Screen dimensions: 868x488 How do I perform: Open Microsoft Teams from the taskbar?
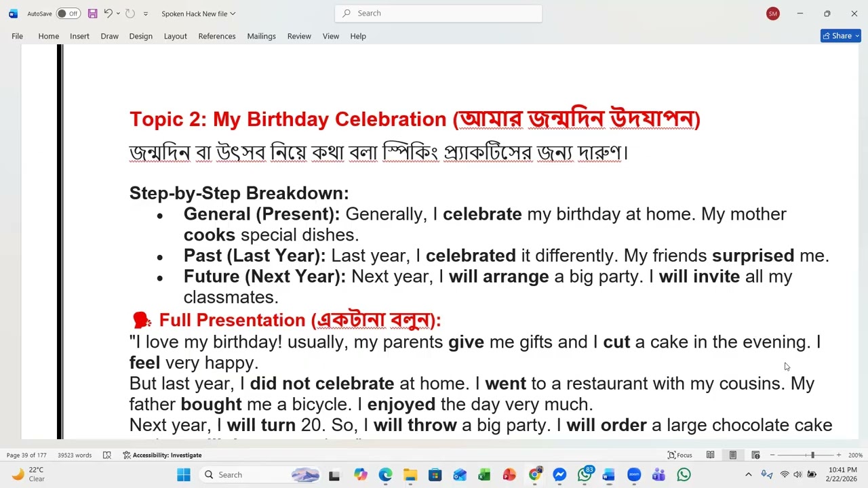click(x=658, y=475)
